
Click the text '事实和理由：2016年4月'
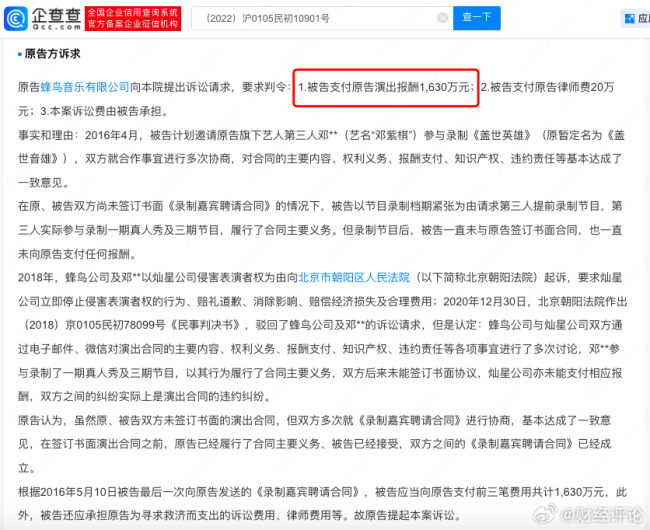pyautogui.click(x=78, y=135)
